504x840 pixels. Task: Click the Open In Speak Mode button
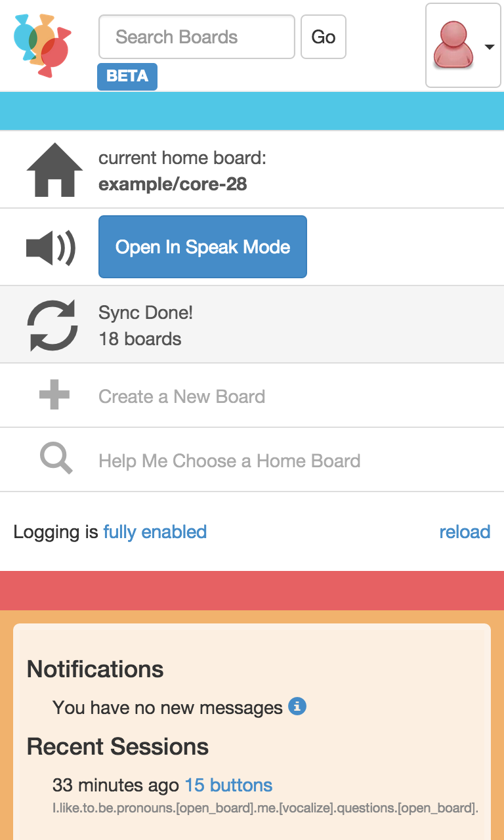[x=203, y=247]
